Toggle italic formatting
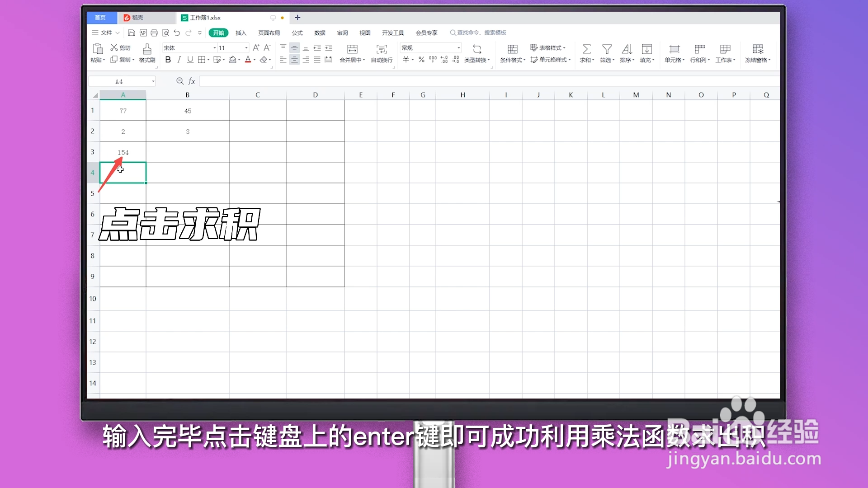The height and width of the screenshot is (488, 868). click(179, 59)
